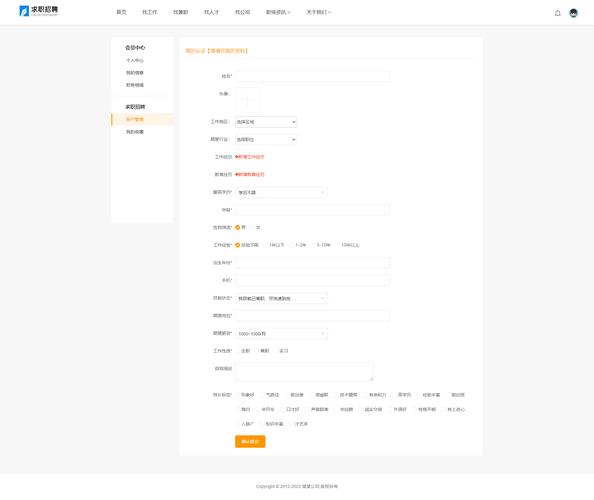Click the name input field

coord(313,76)
